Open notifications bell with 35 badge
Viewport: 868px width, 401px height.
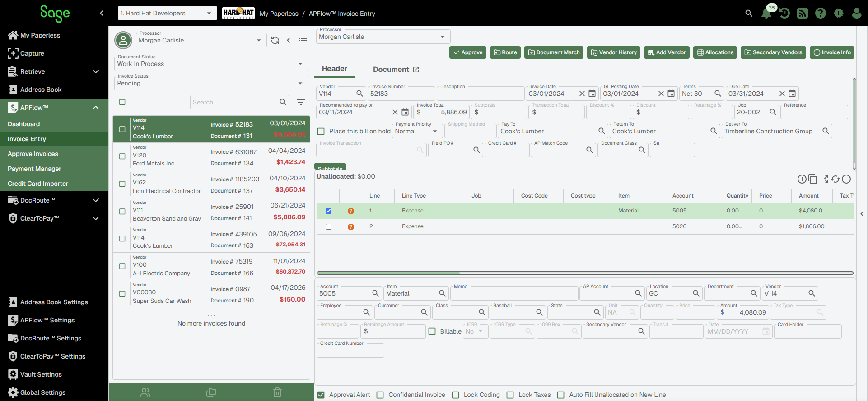766,13
